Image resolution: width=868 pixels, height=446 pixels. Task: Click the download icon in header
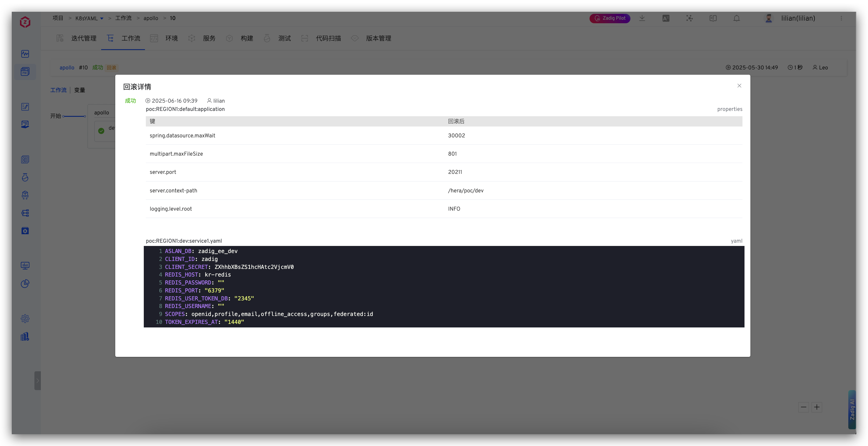642,18
